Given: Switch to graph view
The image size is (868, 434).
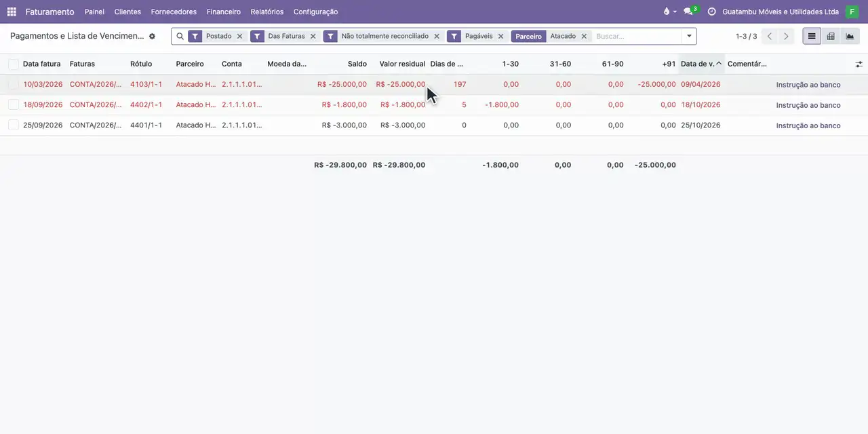Looking at the screenshot, I should pyautogui.click(x=850, y=37).
